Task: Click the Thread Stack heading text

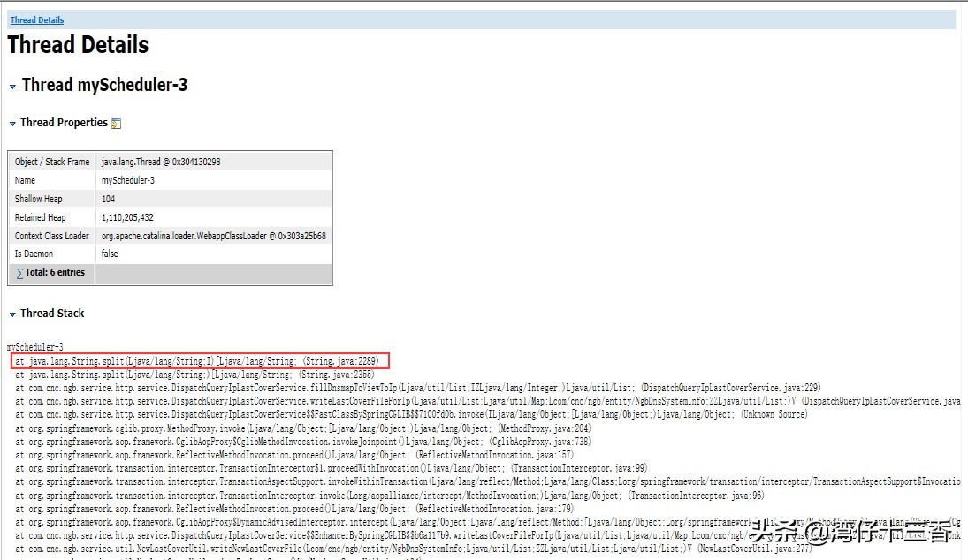Action: pos(52,314)
